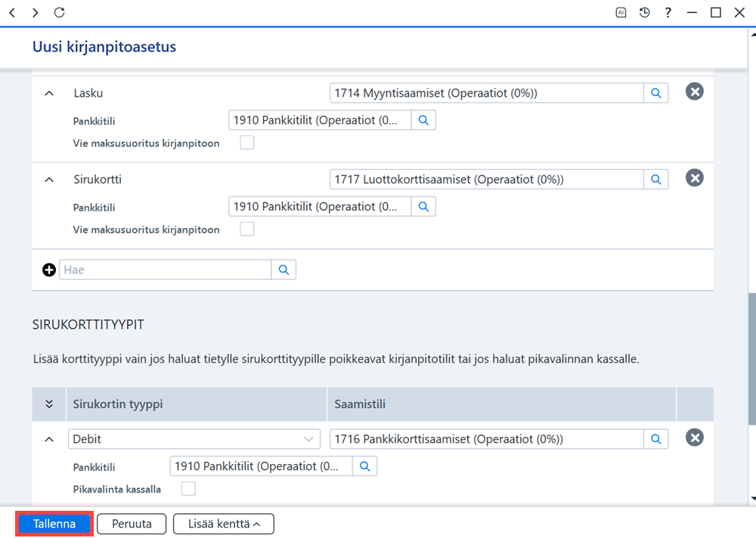Minimize the window
This screenshot has width=756, height=538.
click(x=692, y=13)
